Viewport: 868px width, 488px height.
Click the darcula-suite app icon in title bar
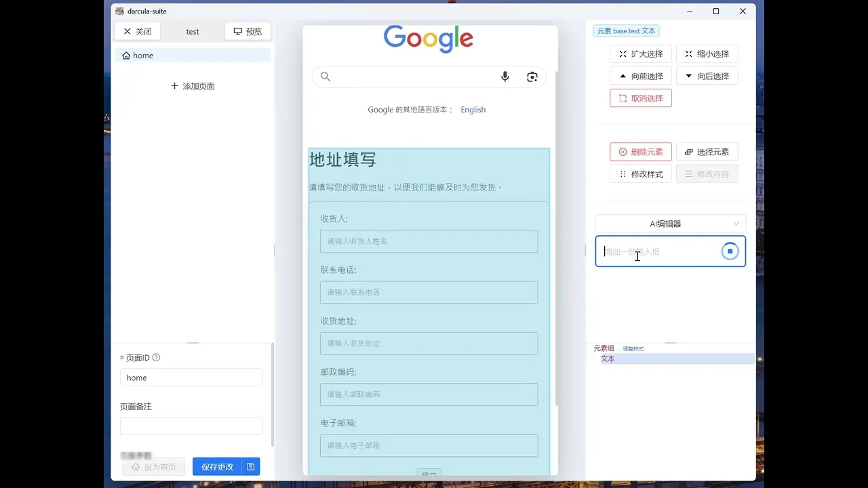point(120,11)
